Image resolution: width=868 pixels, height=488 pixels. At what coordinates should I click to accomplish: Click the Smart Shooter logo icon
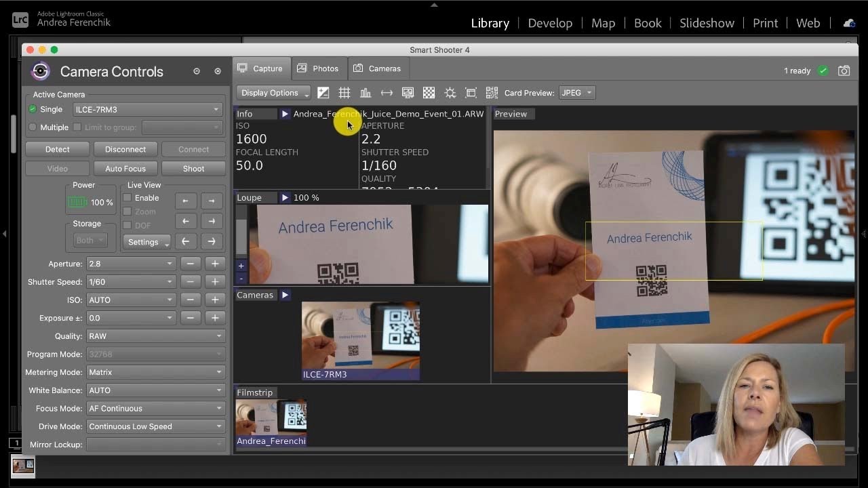coord(41,71)
